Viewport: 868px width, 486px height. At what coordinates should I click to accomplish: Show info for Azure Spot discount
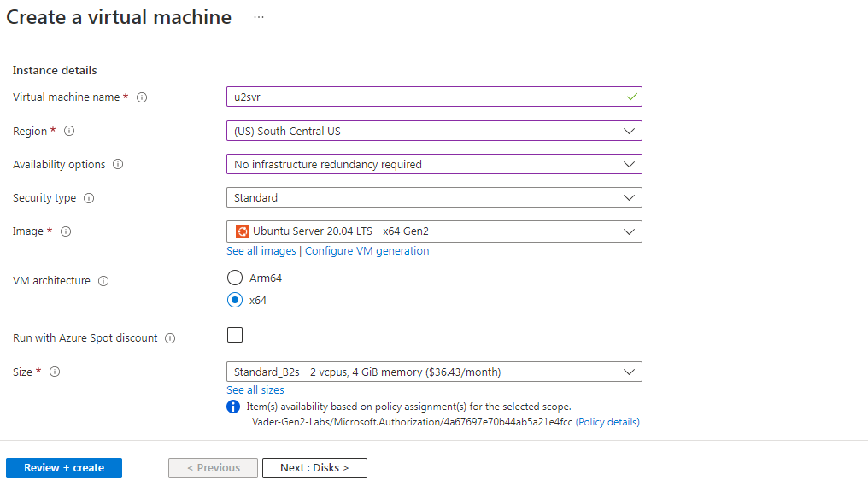tap(171, 338)
